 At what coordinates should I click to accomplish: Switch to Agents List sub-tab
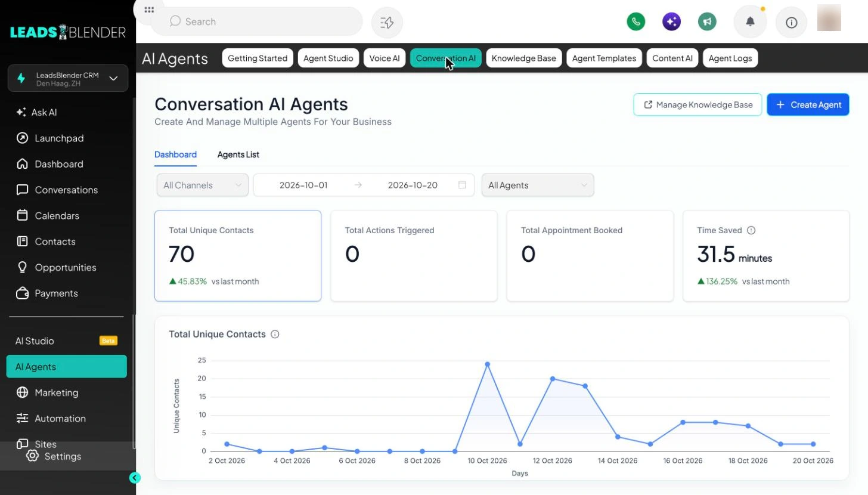tap(238, 154)
